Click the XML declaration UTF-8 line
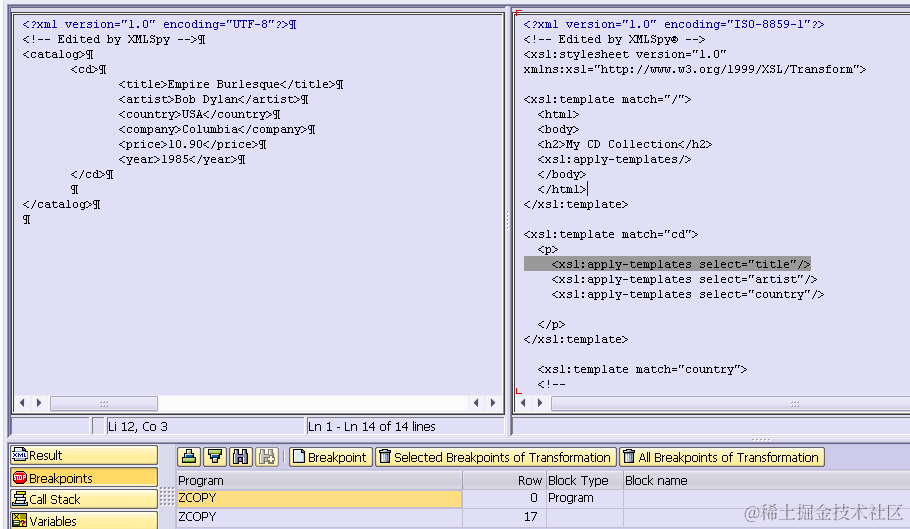This screenshot has height=529, width=910. (159, 24)
